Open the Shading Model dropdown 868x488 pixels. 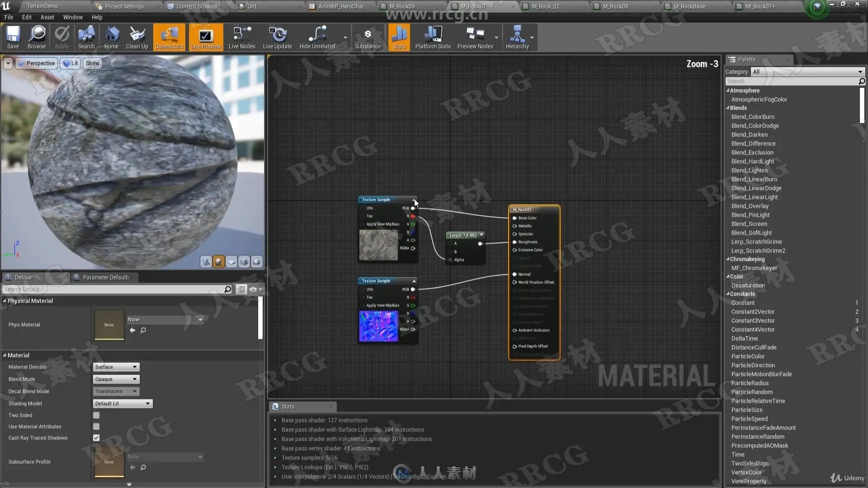[x=123, y=404]
